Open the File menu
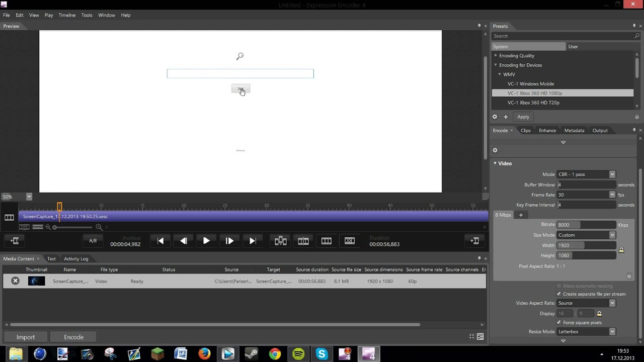 tap(6, 15)
